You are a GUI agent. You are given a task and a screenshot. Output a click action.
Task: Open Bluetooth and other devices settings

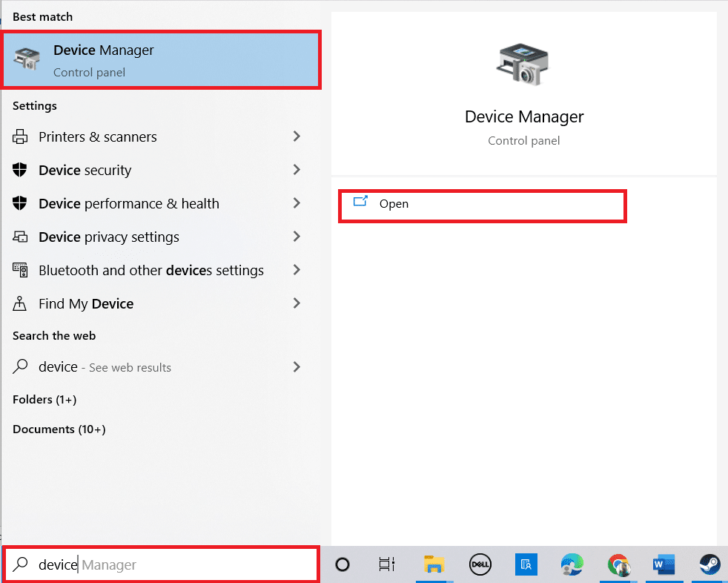pos(151,270)
